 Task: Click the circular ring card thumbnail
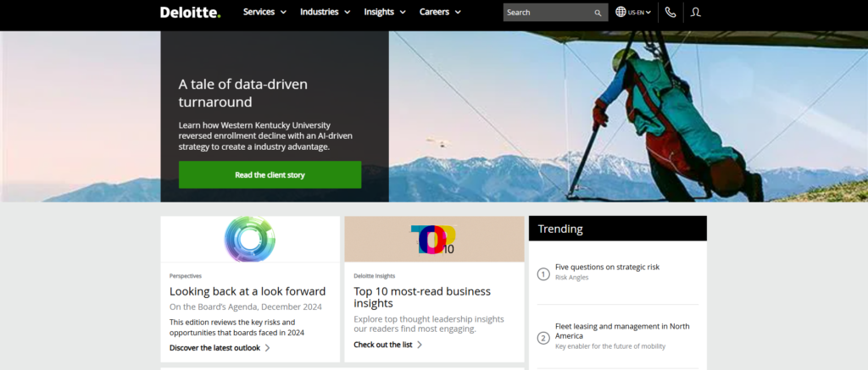pyautogui.click(x=250, y=239)
